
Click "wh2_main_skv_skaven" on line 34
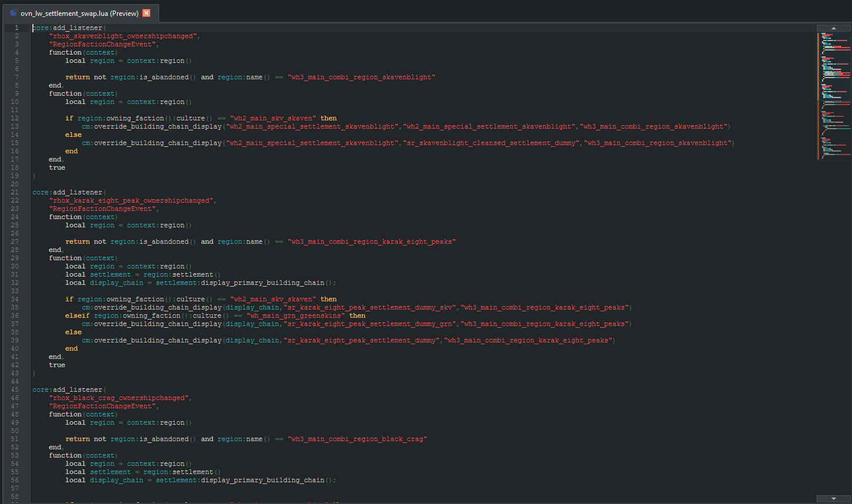[x=273, y=299]
